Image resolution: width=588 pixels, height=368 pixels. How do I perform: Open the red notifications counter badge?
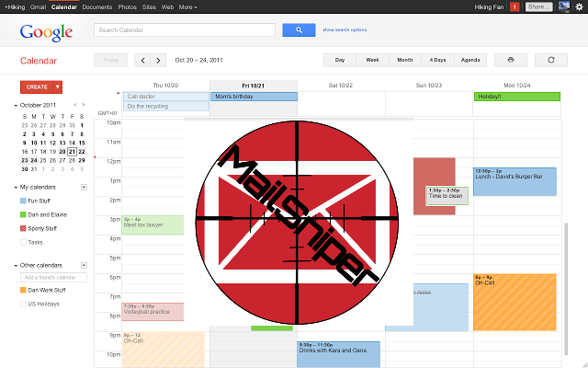pos(514,6)
